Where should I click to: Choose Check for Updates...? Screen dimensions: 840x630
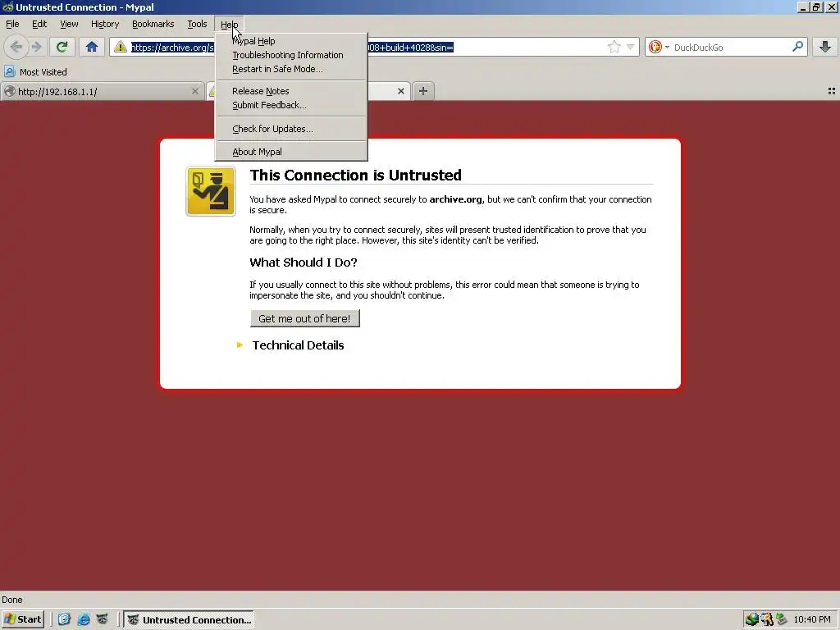(x=291, y=129)
